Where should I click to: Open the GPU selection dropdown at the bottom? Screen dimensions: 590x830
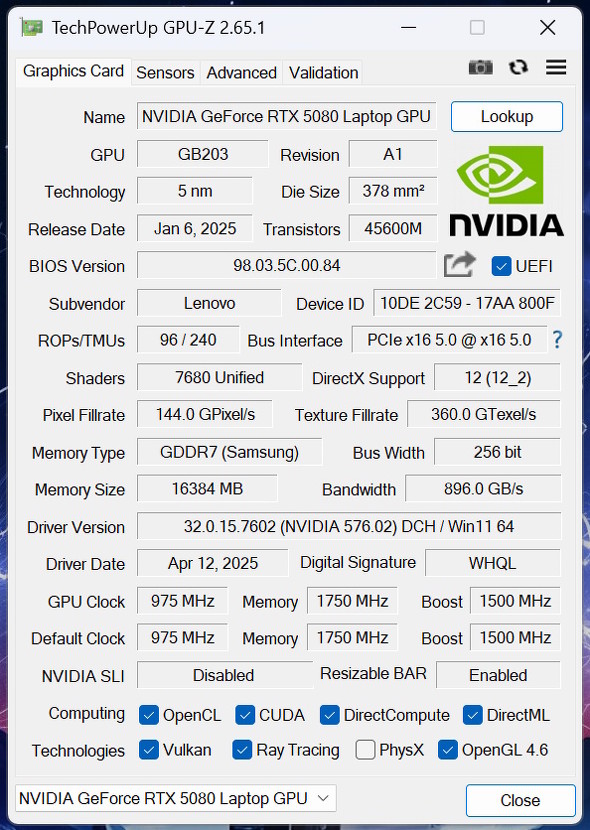point(320,798)
